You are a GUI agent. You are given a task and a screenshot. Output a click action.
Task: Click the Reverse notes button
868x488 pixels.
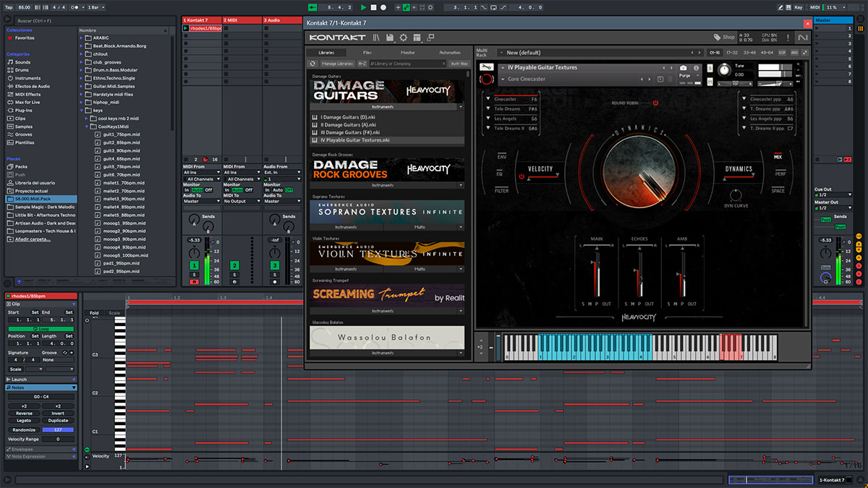click(24, 413)
